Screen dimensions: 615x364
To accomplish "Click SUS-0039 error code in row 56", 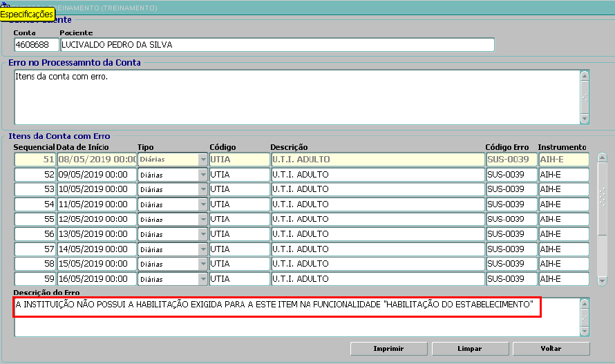I will (x=511, y=233).
